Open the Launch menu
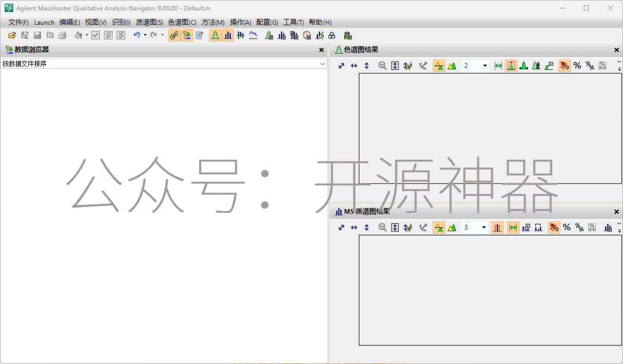623x364 pixels. pos(44,22)
